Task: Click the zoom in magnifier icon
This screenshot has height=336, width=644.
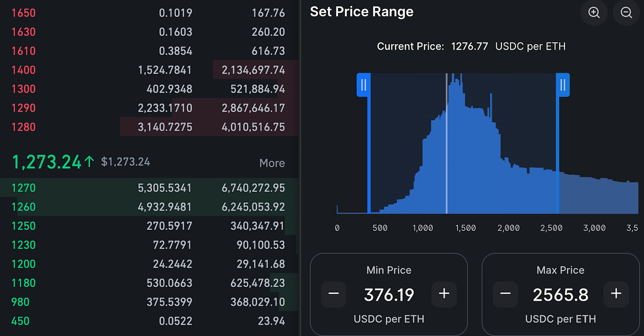Action: point(593,13)
